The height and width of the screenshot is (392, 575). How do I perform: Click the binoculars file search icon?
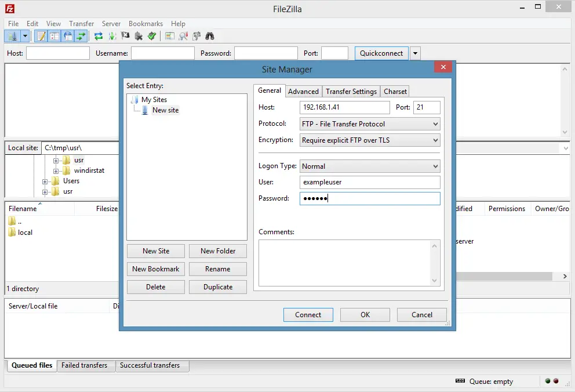click(210, 36)
